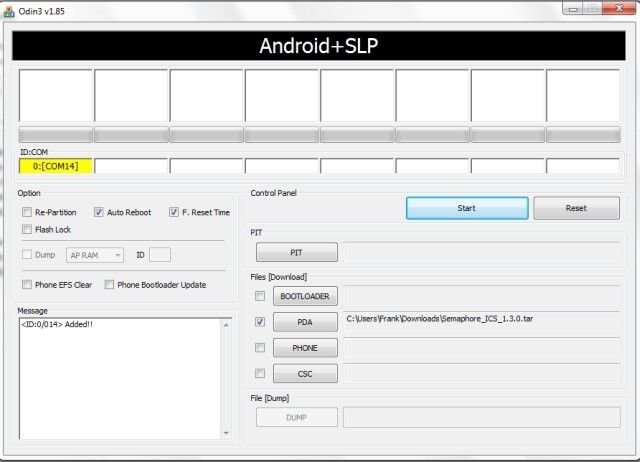Image resolution: width=640 pixels, height=462 pixels.
Task: Click the DUMP file button
Action: point(297,417)
